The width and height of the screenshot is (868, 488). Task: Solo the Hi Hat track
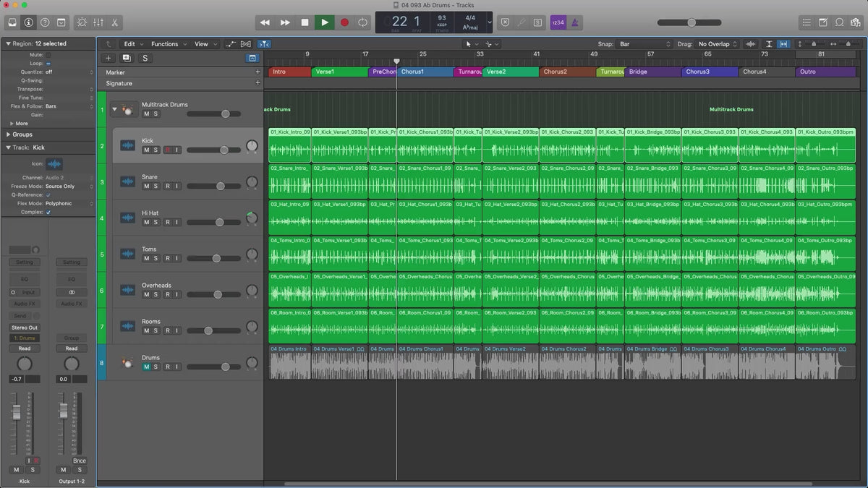coord(156,222)
